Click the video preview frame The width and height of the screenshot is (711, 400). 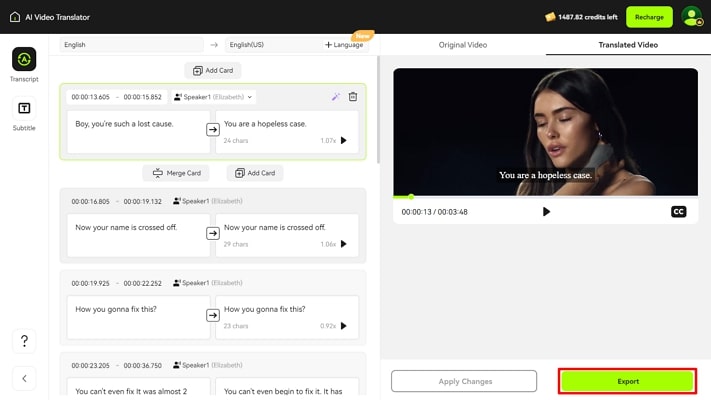(545, 132)
